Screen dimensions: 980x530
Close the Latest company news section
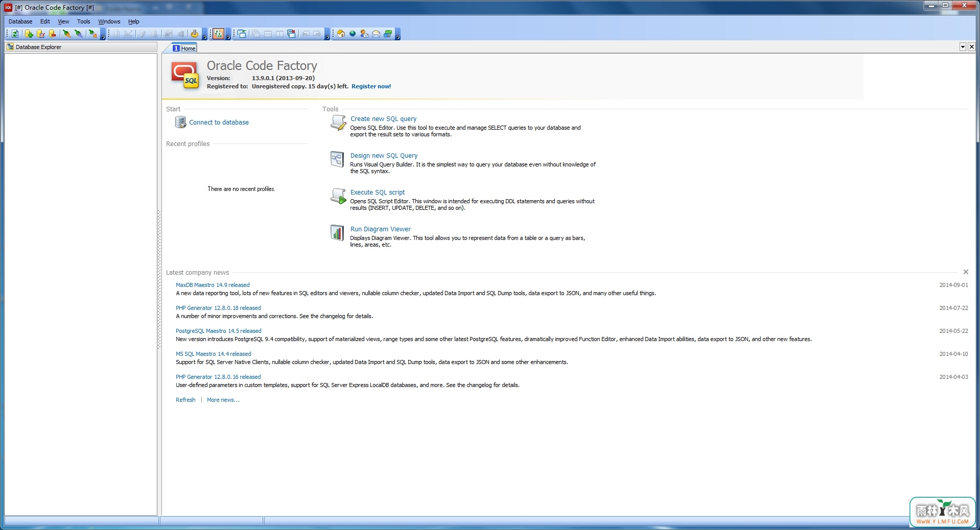[966, 272]
